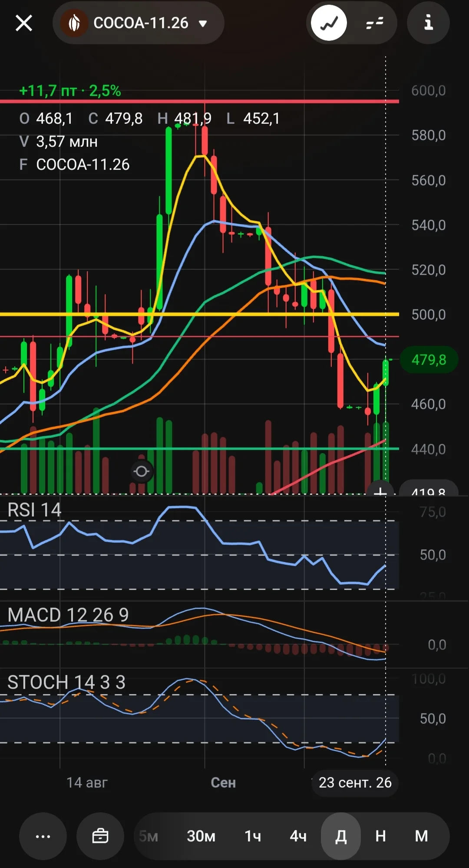The width and height of the screenshot is (469, 868).
Task: Select the 5м timeframe
Action: pyautogui.click(x=149, y=836)
